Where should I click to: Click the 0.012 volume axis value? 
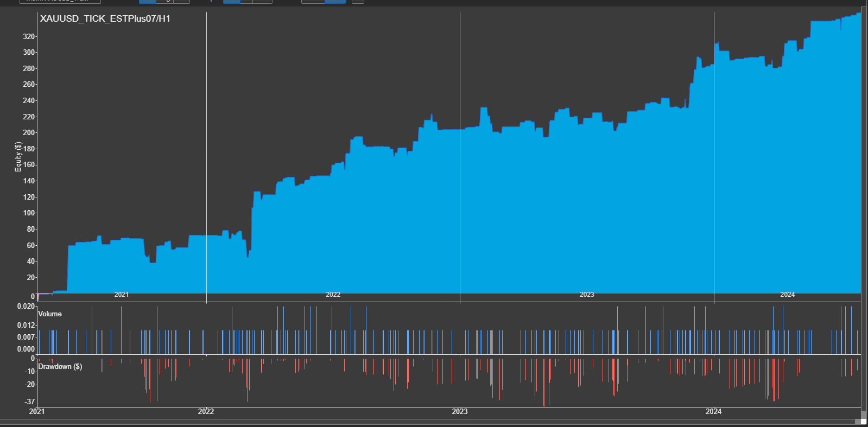26,325
